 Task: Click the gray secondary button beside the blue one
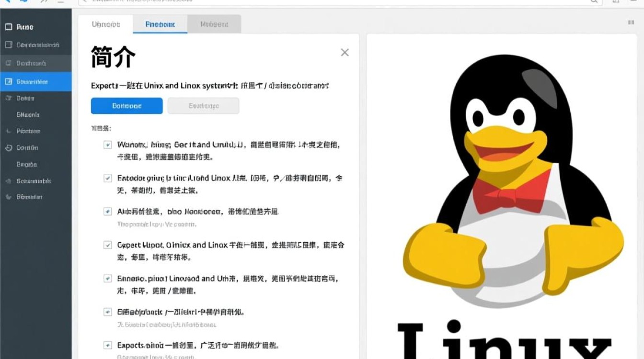click(203, 105)
